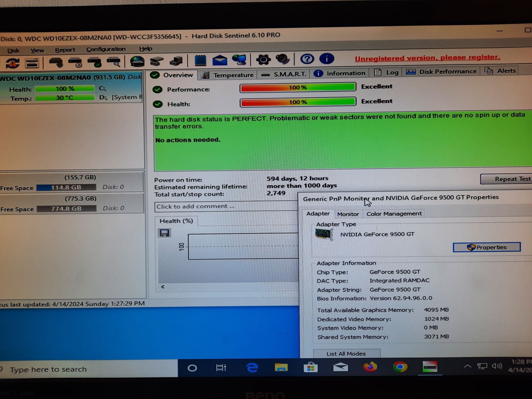Click the disk binoculars icon

157,61
